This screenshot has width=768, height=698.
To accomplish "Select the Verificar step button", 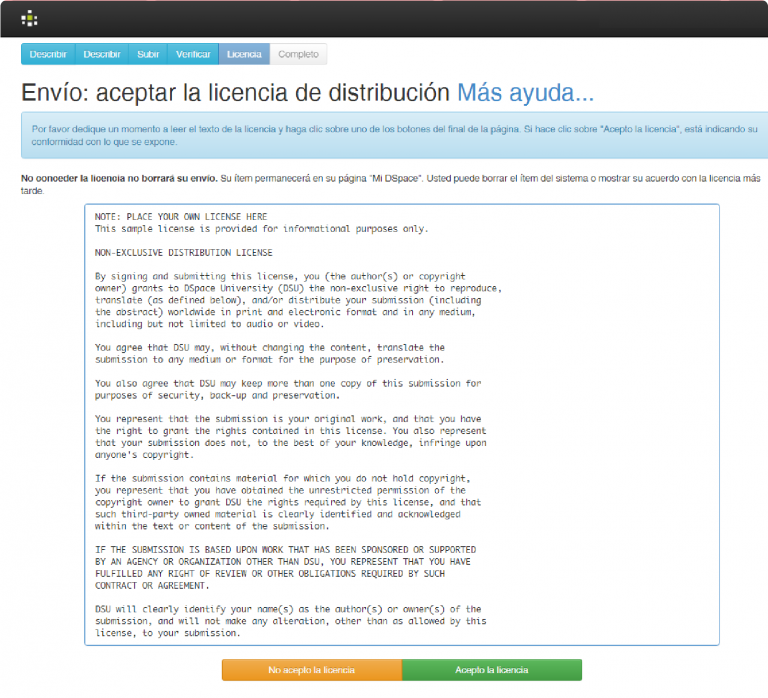I will (193, 54).
